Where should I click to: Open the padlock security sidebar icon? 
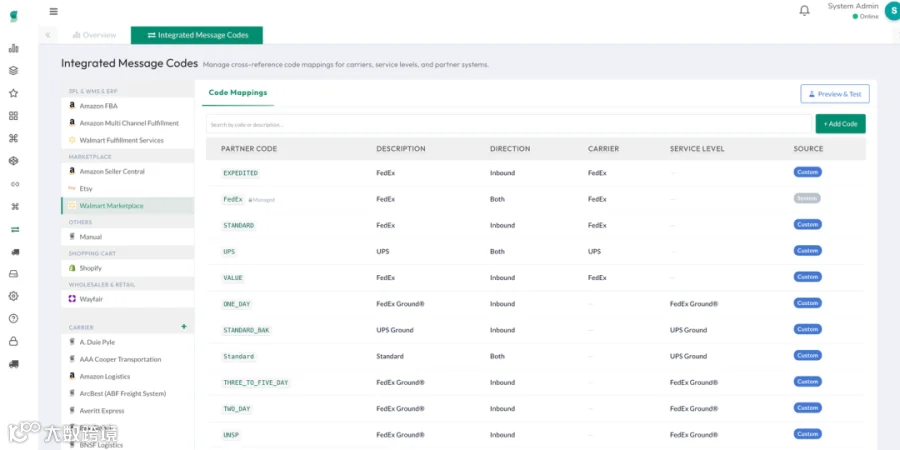pos(14,342)
